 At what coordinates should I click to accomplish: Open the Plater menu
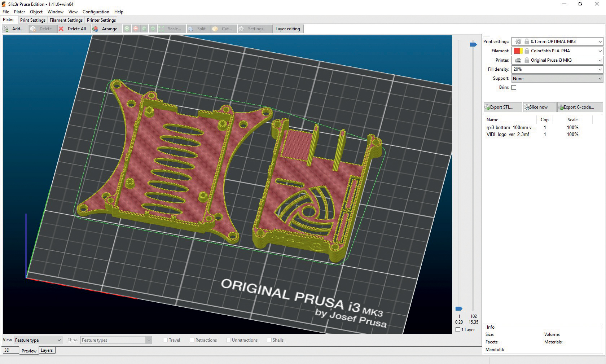pyautogui.click(x=19, y=12)
